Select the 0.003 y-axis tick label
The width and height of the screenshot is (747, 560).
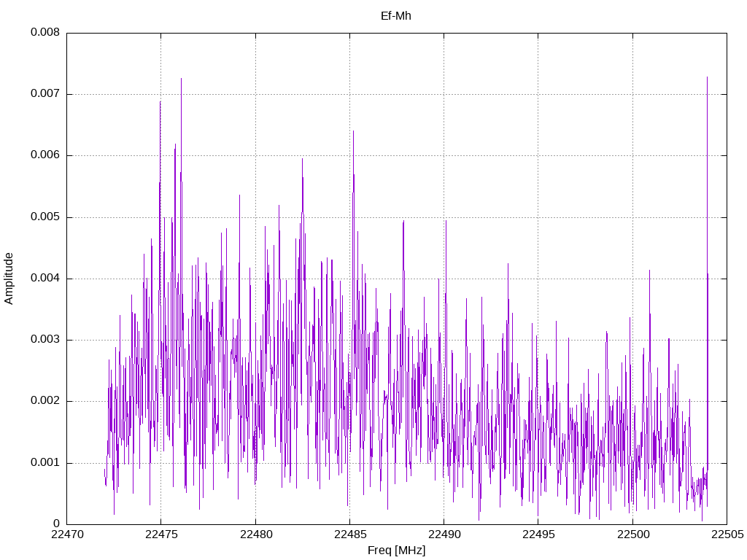click(44, 340)
